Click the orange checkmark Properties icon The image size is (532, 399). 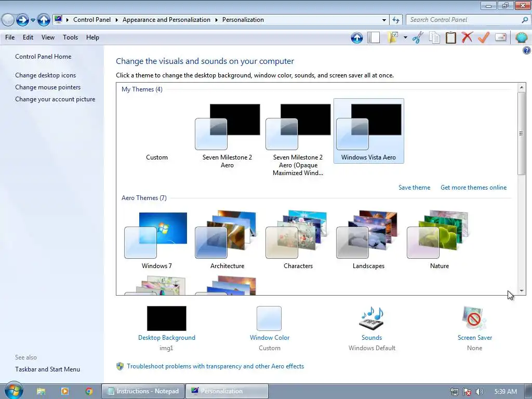click(484, 37)
